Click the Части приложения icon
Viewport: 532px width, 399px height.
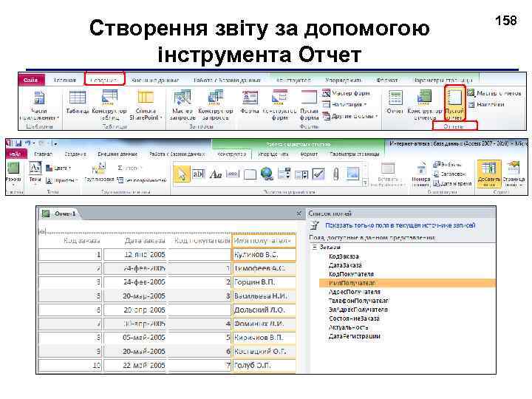click(39, 104)
